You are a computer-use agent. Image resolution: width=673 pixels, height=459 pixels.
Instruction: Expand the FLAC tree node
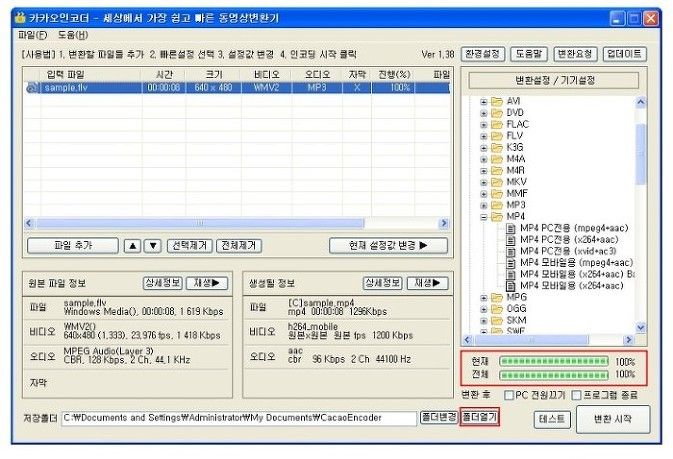pyautogui.click(x=484, y=125)
